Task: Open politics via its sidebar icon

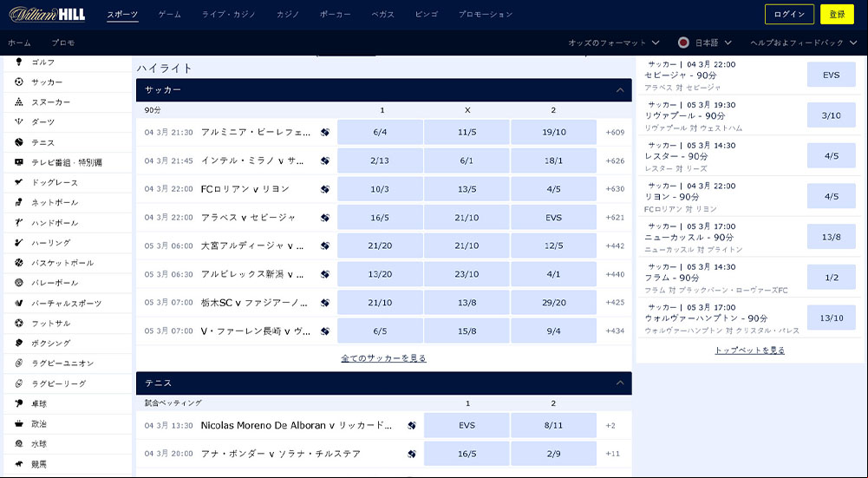Action: (x=19, y=423)
